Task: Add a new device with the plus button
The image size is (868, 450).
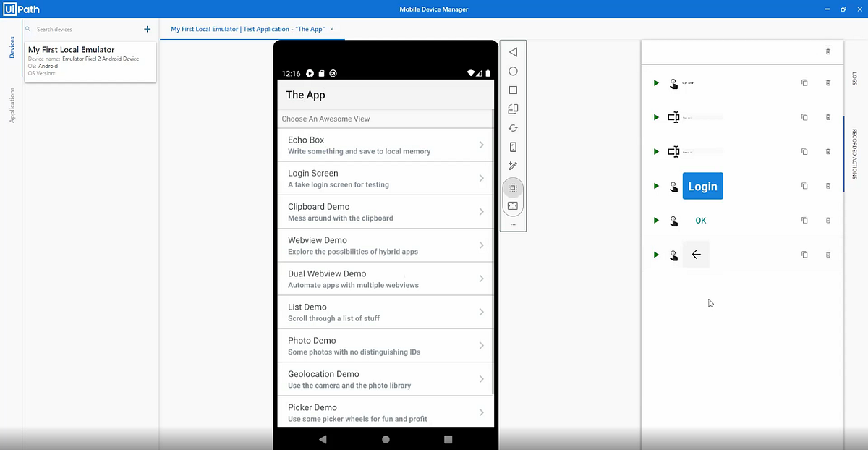Action: pyautogui.click(x=147, y=29)
